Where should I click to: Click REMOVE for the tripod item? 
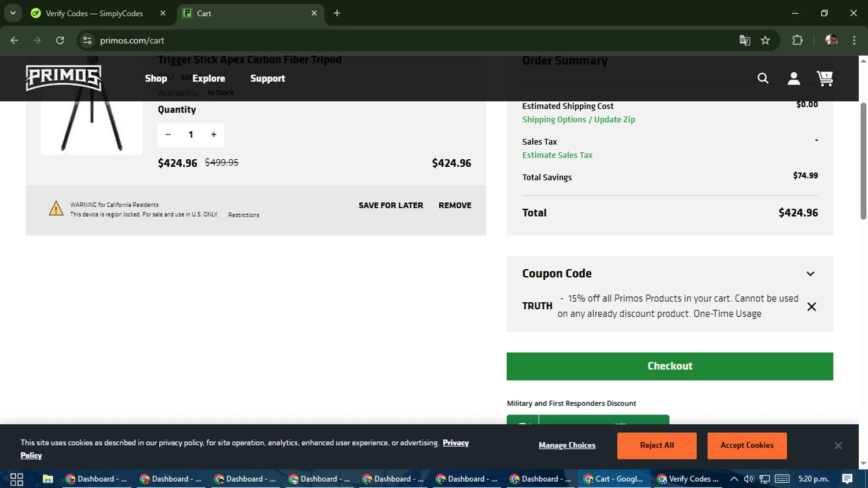pos(455,206)
